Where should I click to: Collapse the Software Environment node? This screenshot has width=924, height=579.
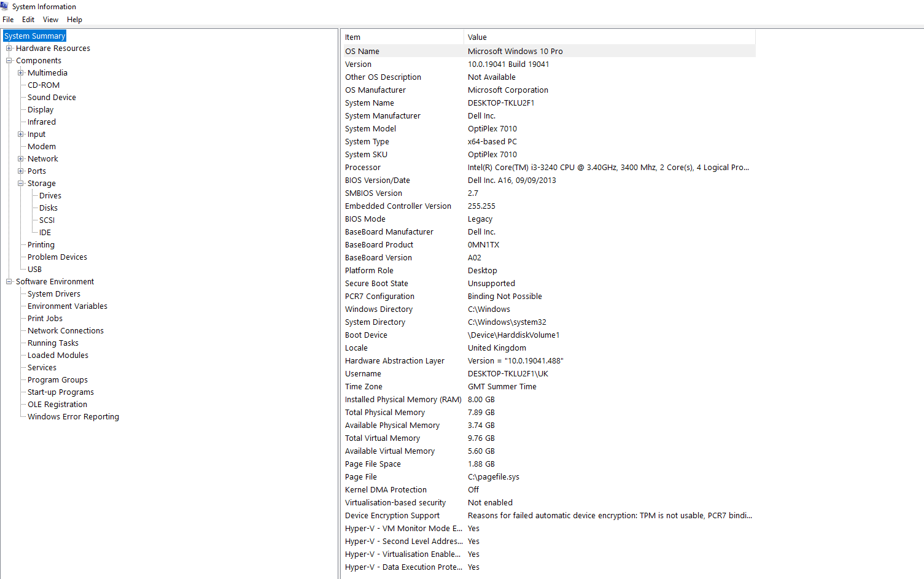9,282
